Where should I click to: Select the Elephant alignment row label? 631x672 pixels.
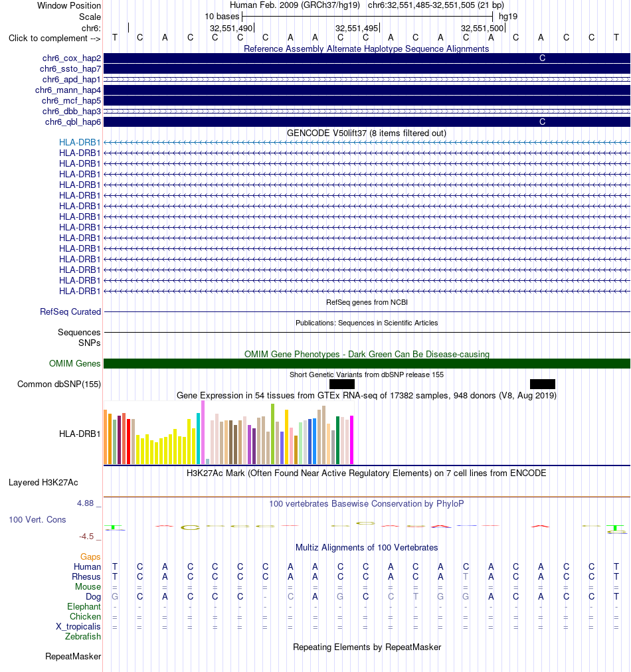pyautogui.click(x=84, y=607)
